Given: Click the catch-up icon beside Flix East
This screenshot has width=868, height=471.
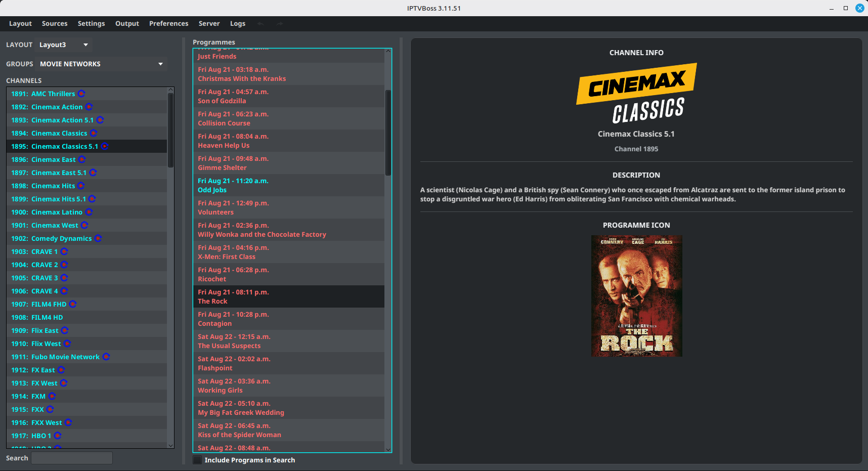Looking at the screenshot, I should 65,330.
